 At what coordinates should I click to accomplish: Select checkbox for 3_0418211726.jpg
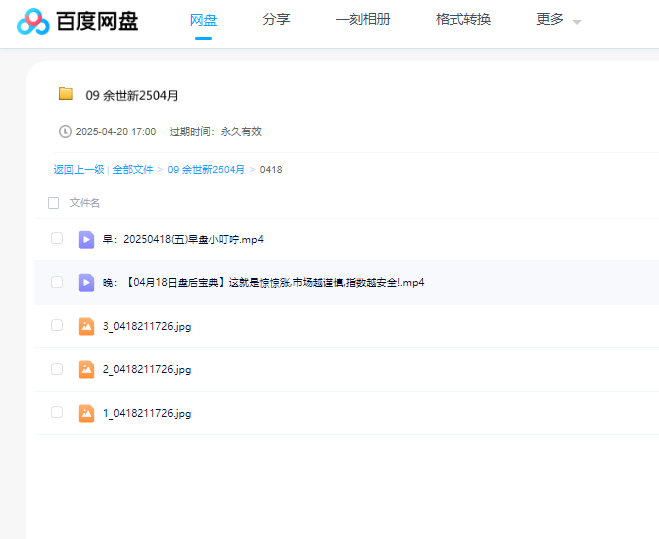click(x=57, y=326)
